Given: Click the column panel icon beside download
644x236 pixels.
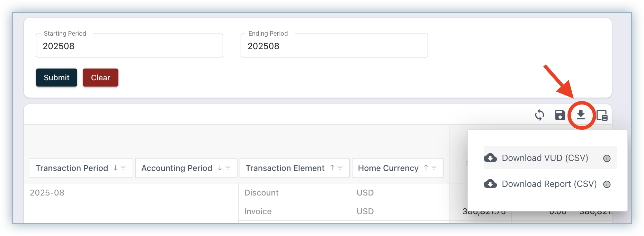Looking at the screenshot, I should (602, 115).
